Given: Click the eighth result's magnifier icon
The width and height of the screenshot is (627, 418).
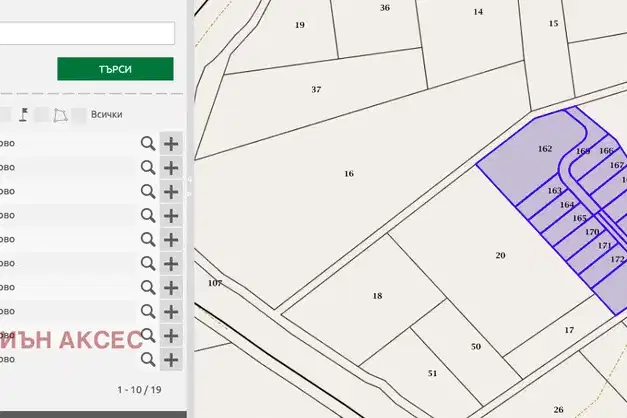Looking at the screenshot, I should tap(148, 312).
